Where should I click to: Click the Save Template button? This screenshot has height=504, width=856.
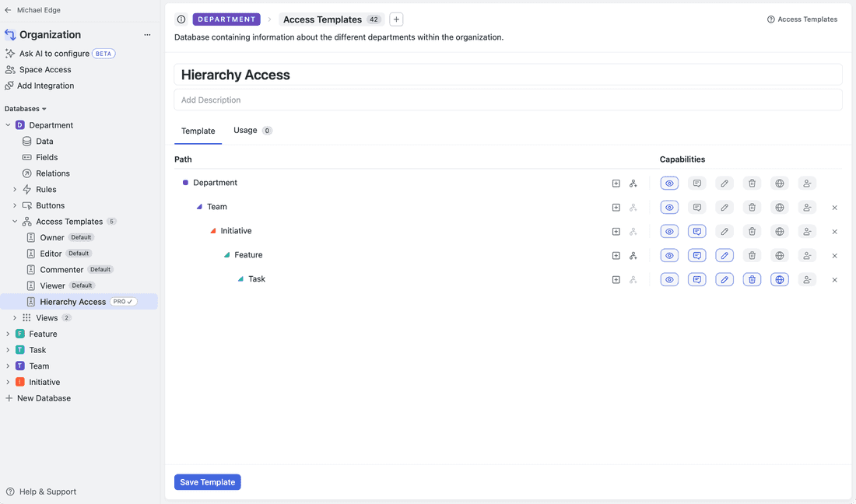207,481
